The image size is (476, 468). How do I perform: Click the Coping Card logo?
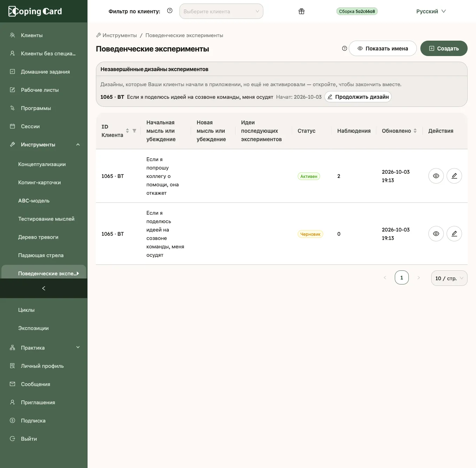35,11
